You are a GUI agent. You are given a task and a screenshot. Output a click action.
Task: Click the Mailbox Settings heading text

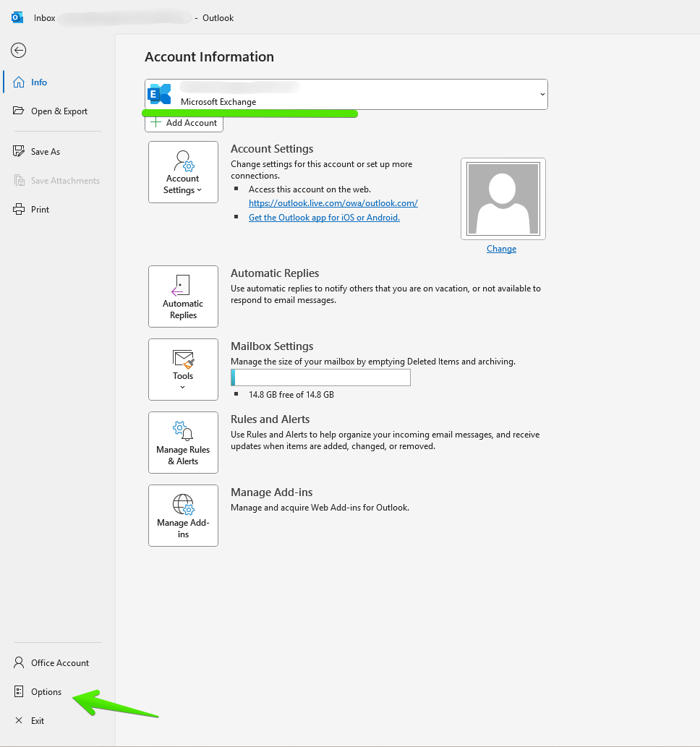click(272, 346)
